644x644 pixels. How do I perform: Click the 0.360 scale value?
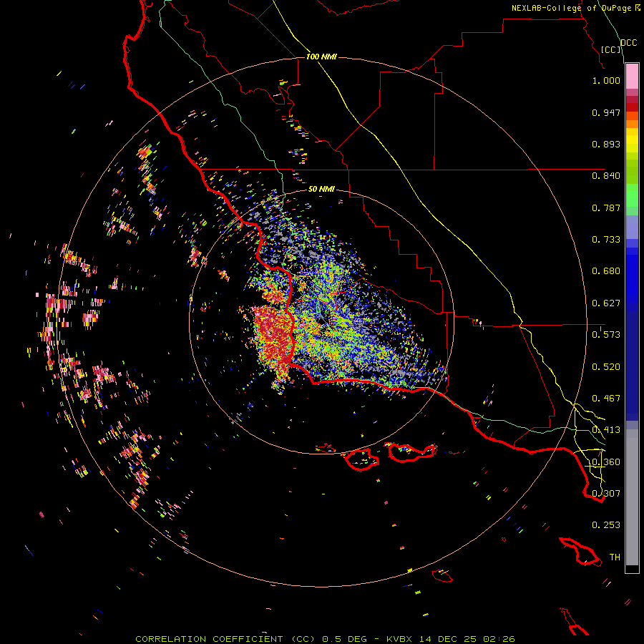point(606,462)
